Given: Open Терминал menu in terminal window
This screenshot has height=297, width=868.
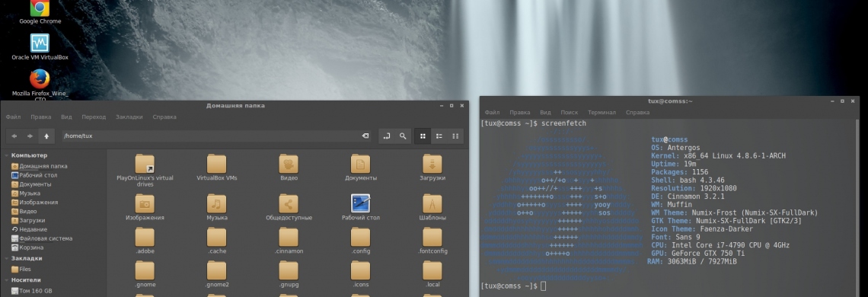Looking at the screenshot, I should point(602,113).
